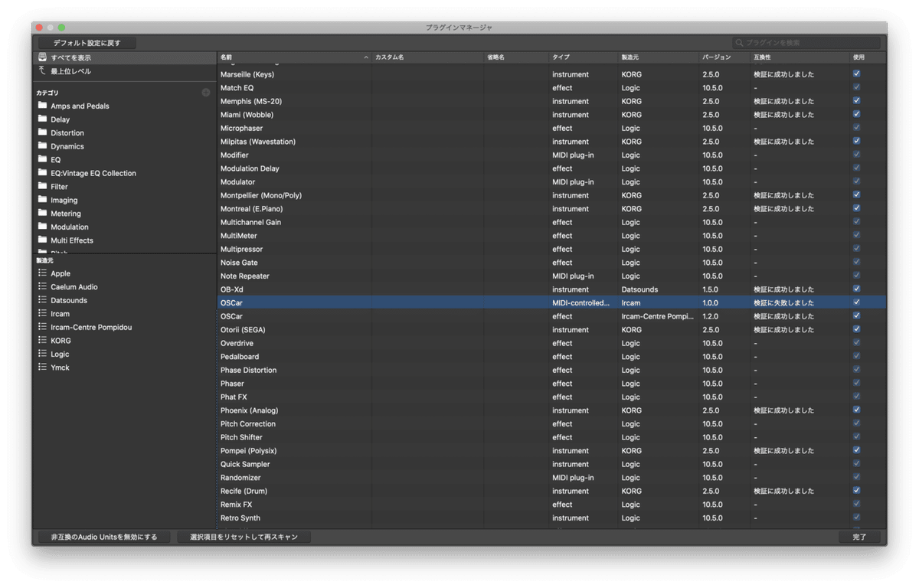
Task: Disable the Miami (Wobble) plugin checkbox
Action: coord(856,114)
